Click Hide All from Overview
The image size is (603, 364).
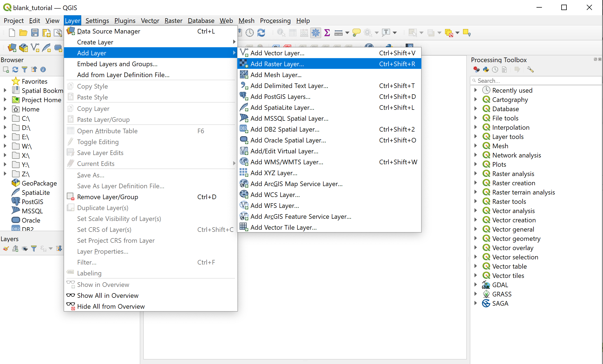151,306
